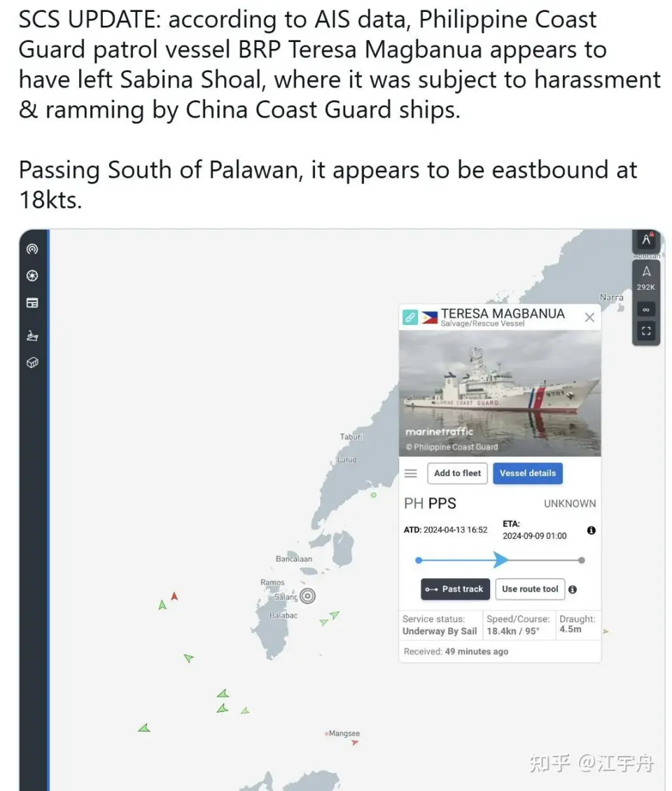Open Vessel details
Screen dimensions: 672x791
point(528,473)
